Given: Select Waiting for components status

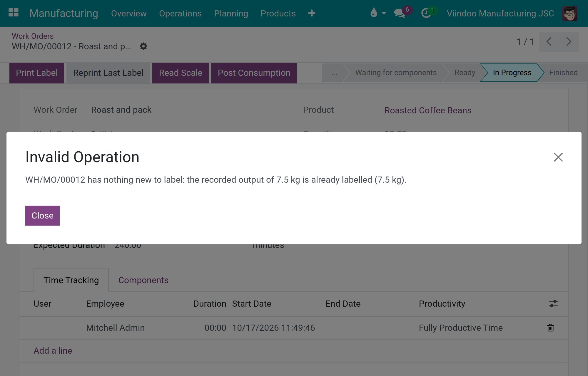Looking at the screenshot, I should click(396, 73).
